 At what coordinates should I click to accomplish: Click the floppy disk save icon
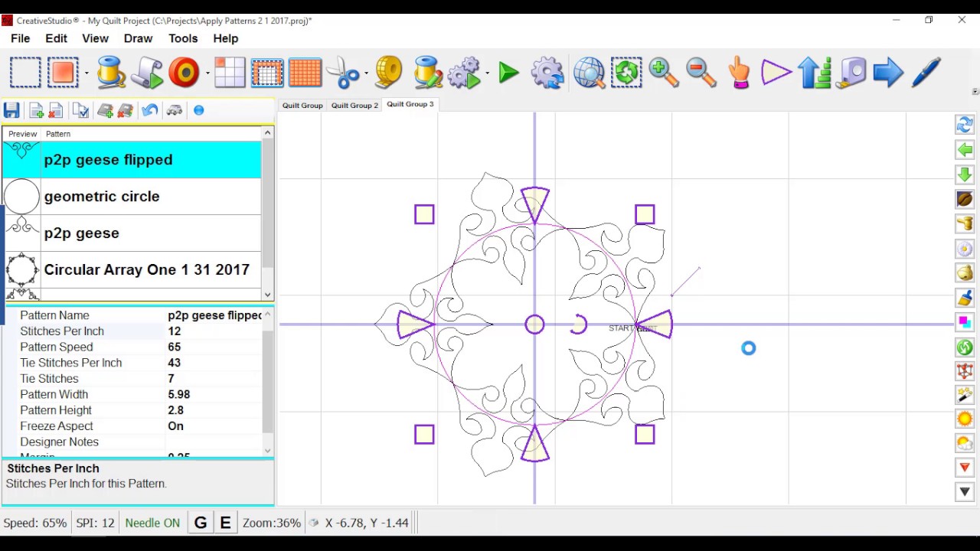pyautogui.click(x=11, y=111)
